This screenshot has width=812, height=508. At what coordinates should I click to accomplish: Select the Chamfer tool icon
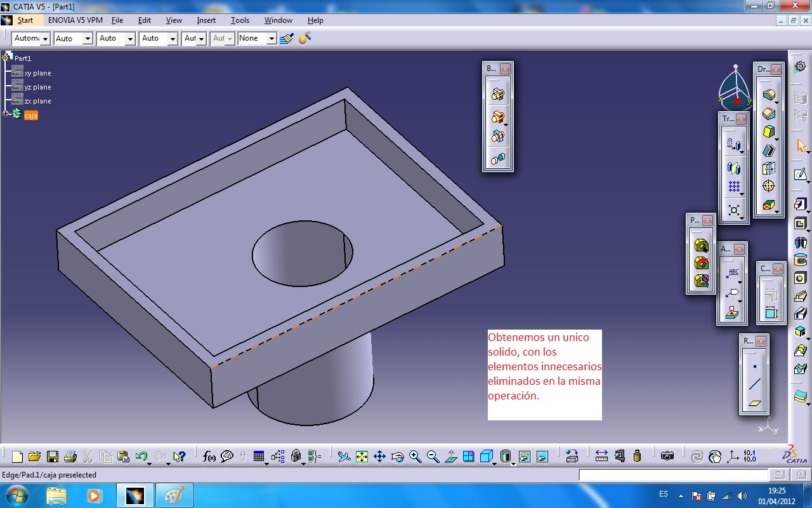pos(769,114)
